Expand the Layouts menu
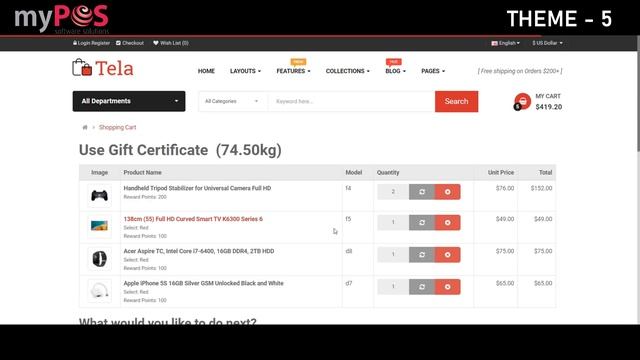Screen dimensions: 640x360 pos(245,71)
